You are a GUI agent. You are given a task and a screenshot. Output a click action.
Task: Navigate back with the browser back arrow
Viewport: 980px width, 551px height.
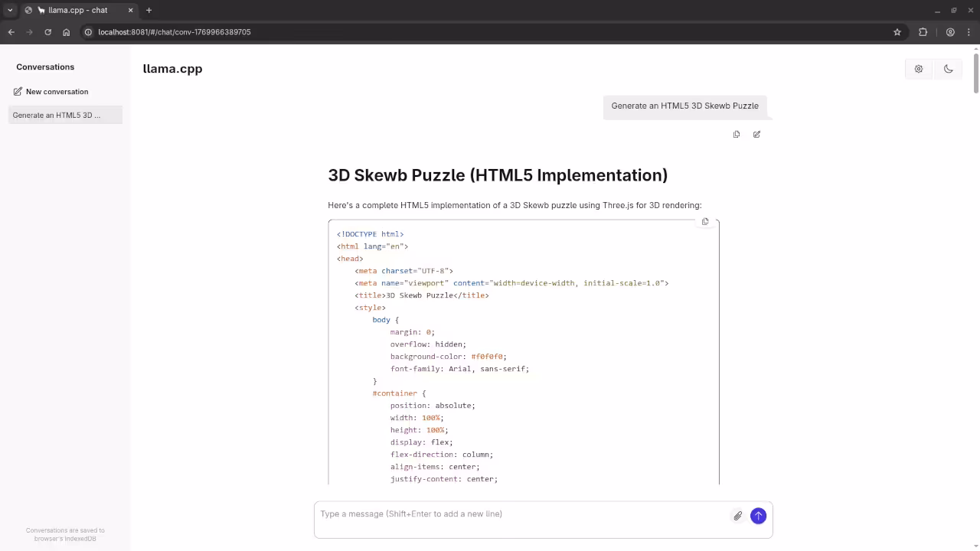pyautogui.click(x=11, y=32)
